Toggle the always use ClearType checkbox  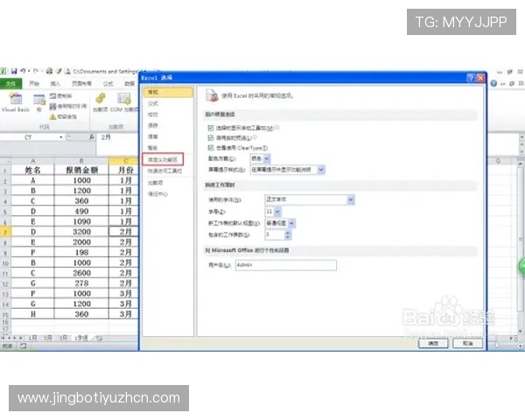tap(211, 148)
